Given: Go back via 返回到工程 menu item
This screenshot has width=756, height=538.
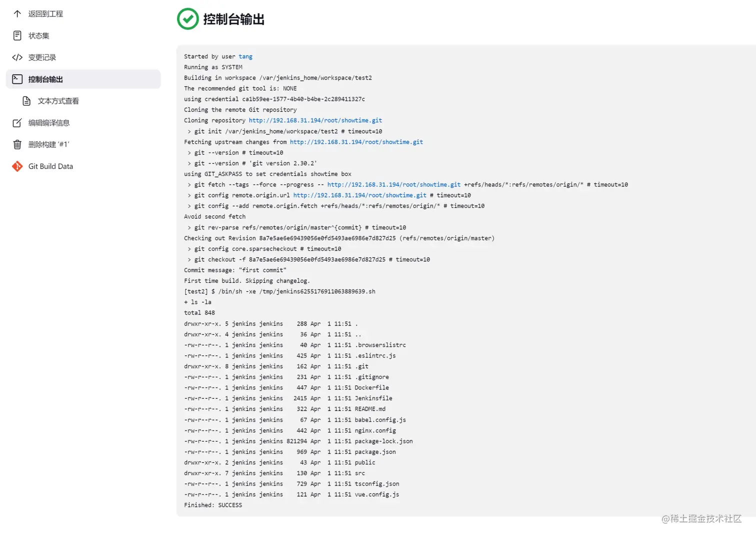Looking at the screenshot, I should 83,14.
